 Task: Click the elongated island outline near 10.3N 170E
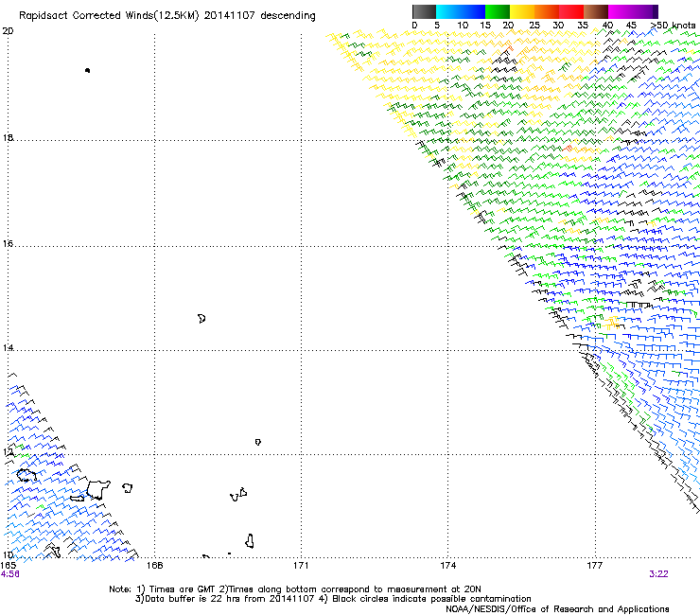tap(250, 541)
